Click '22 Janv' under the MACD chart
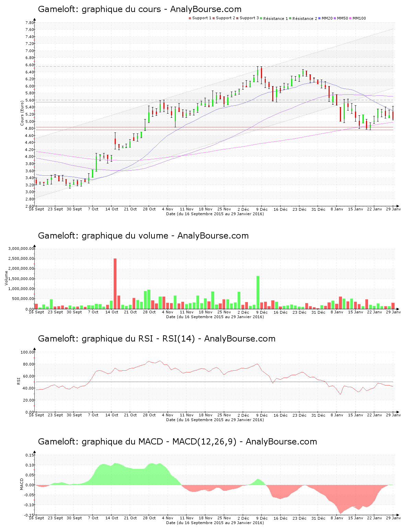This screenshot has width=412, height=532. click(375, 518)
